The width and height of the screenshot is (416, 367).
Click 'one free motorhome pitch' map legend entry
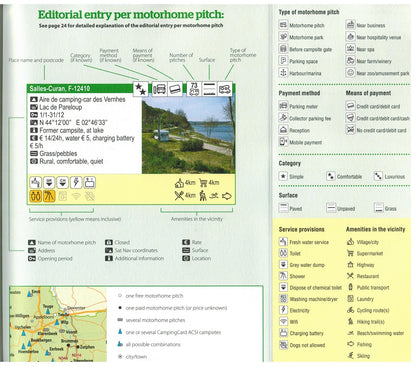(x=154, y=296)
